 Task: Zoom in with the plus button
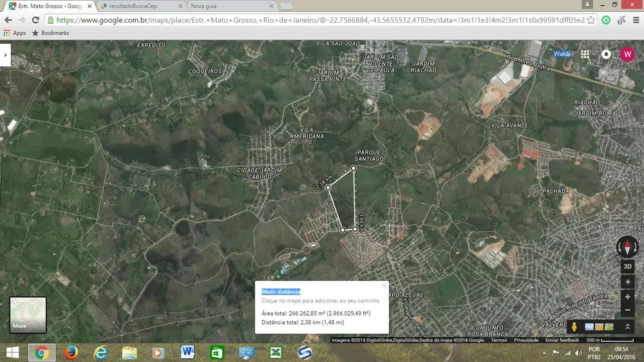pos(627,297)
